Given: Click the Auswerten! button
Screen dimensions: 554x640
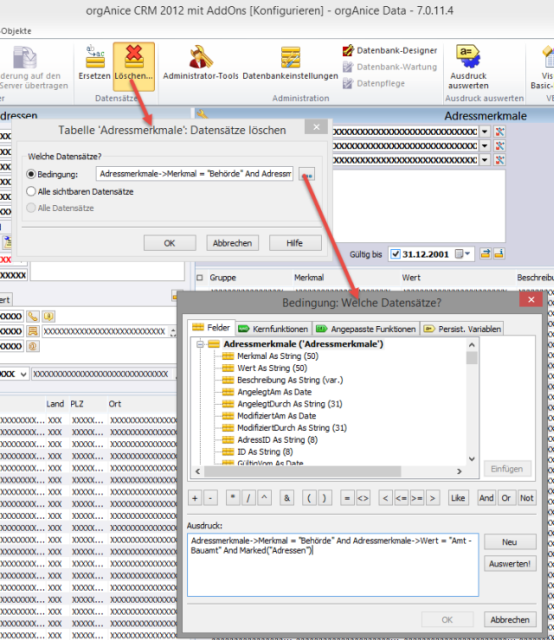Looking at the screenshot, I should click(510, 564).
